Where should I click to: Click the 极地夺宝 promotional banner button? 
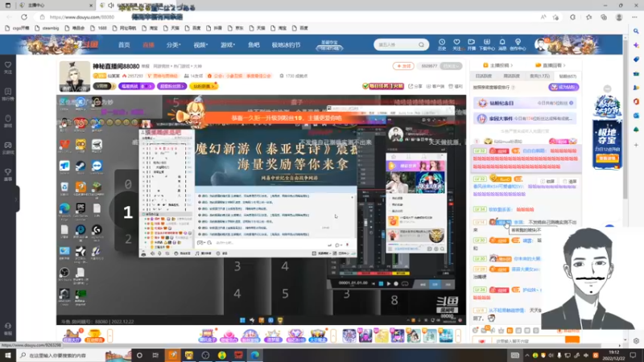point(607,158)
